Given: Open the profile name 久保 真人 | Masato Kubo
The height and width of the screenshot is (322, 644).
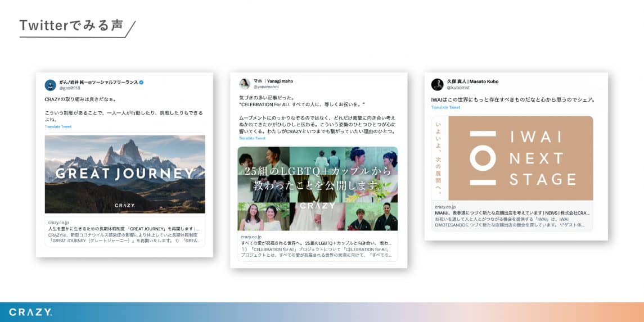Looking at the screenshot, I should pos(472,81).
